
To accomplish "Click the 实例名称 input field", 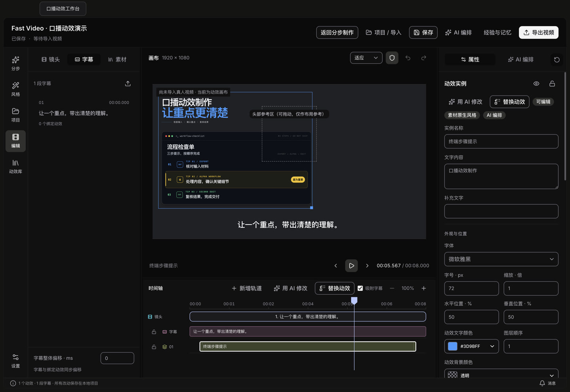I will pyautogui.click(x=501, y=141).
